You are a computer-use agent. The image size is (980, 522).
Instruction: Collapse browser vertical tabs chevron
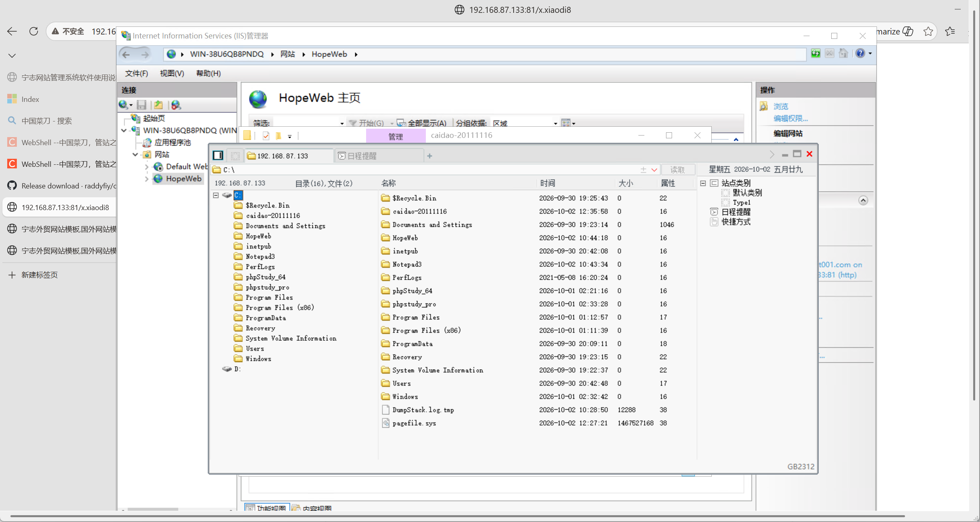(12, 56)
